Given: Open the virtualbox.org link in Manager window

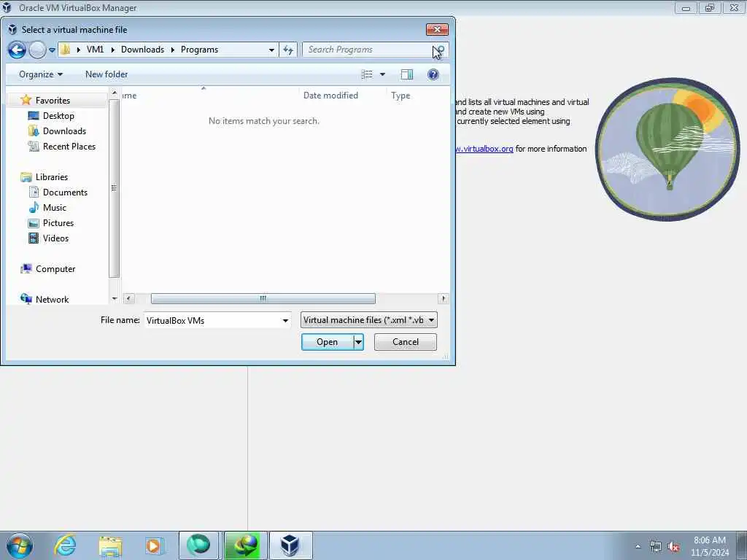Looking at the screenshot, I should point(484,149).
